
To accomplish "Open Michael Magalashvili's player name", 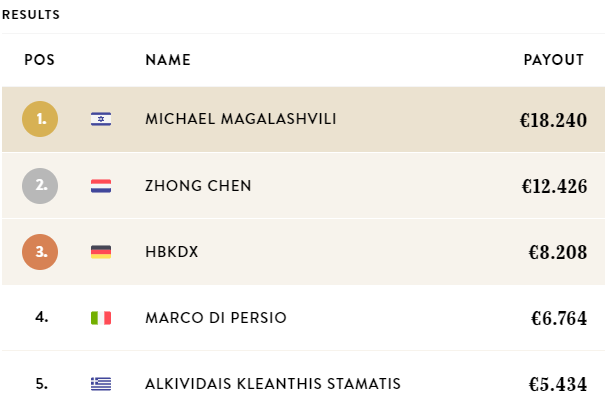I will (x=241, y=119).
